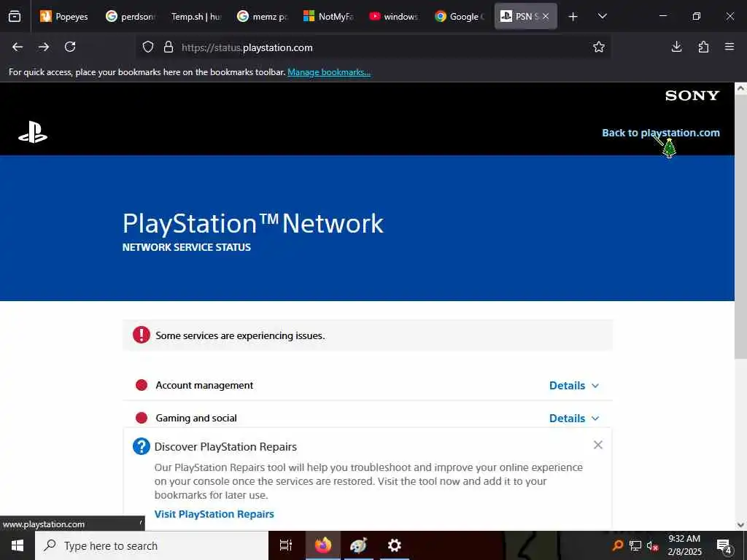Switch to the Temp.sh tab
This screenshot has height=560, width=747.
pyautogui.click(x=196, y=16)
